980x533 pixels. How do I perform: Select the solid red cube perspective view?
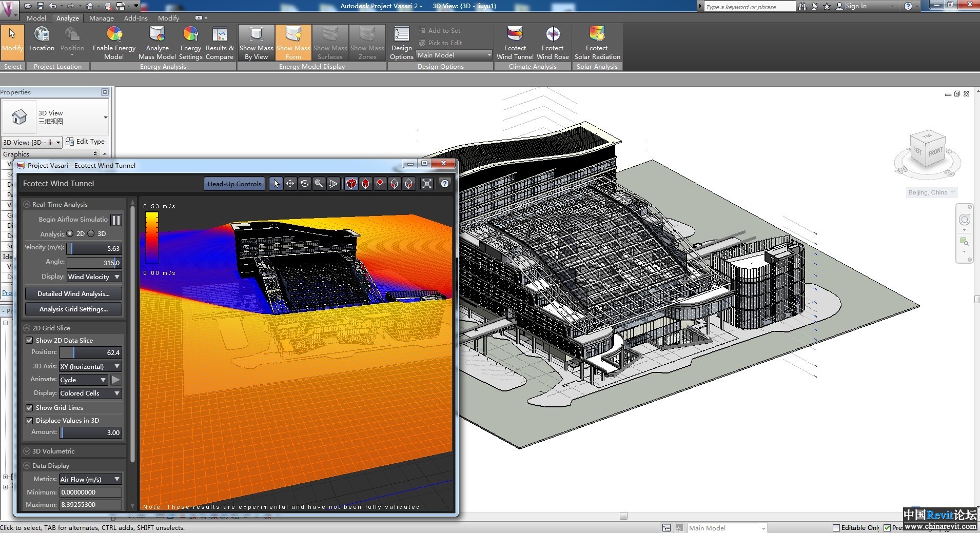tap(351, 184)
